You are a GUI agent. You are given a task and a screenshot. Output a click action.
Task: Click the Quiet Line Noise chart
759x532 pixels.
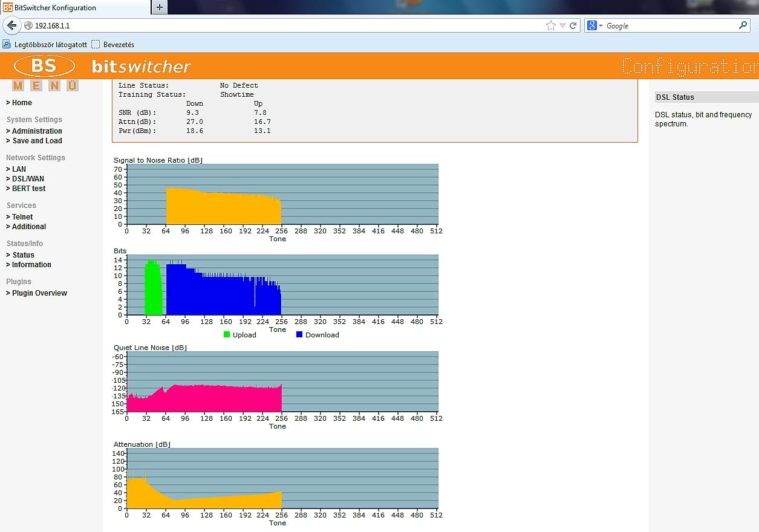pyautogui.click(x=282, y=381)
